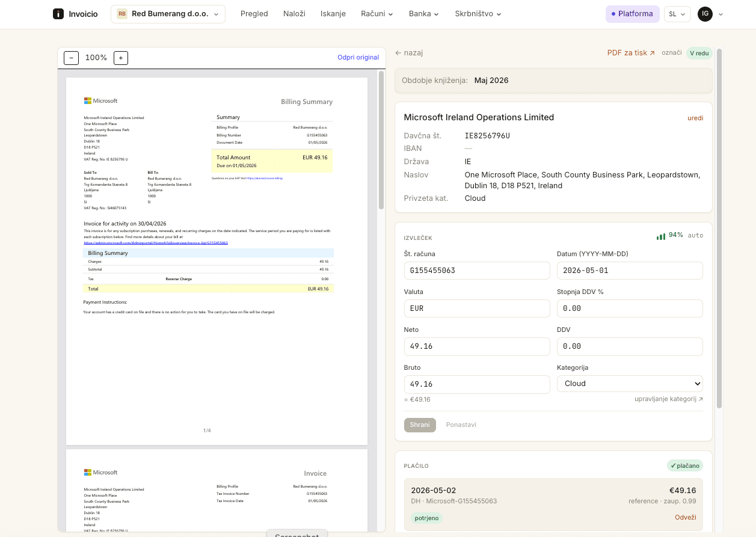This screenshot has width=756, height=537.
Task: Open the Red Bumerang d.o.o. company selector
Action: coord(168,14)
